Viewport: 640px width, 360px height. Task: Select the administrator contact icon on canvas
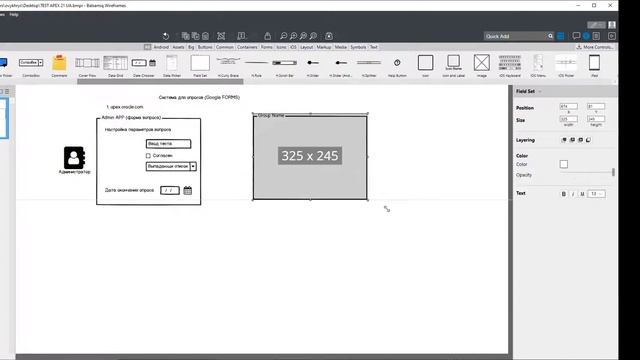pos(74,158)
